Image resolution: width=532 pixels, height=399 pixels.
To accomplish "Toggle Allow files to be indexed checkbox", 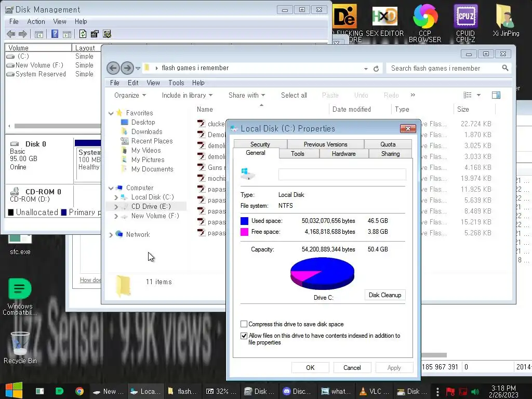I will 244,336.
